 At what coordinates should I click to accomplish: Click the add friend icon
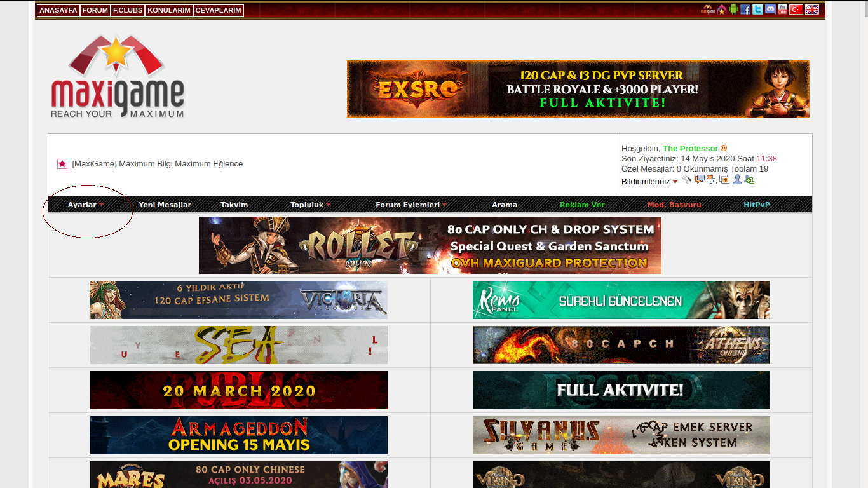tap(749, 179)
